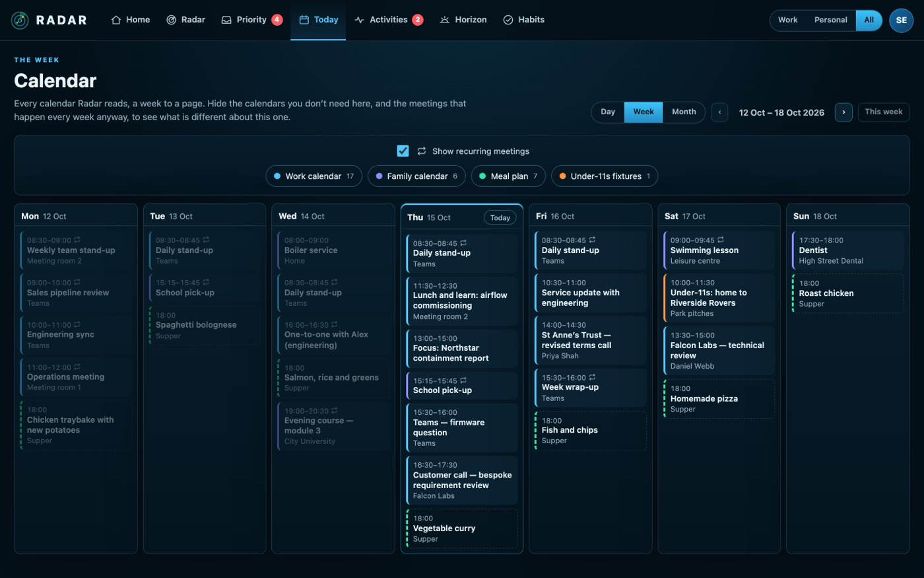The image size is (924, 578).
Task: Toggle the Meal plan calendar chip
Action: pos(508,176)
